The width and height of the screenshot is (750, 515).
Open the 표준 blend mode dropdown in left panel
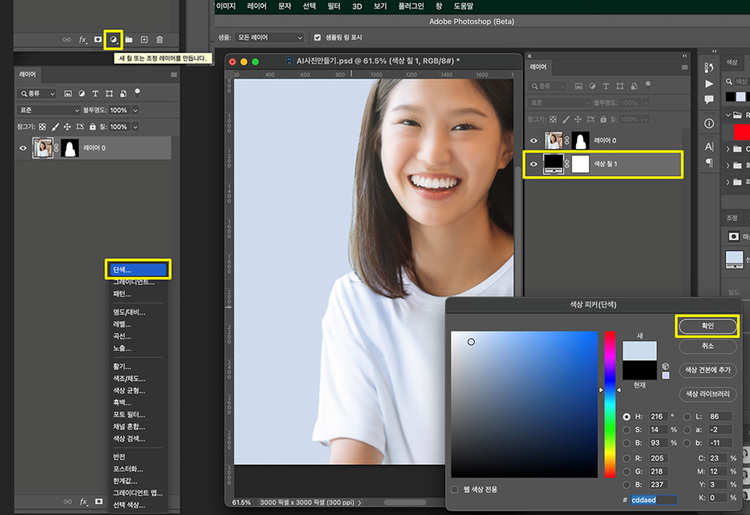(x=48, y=110)
